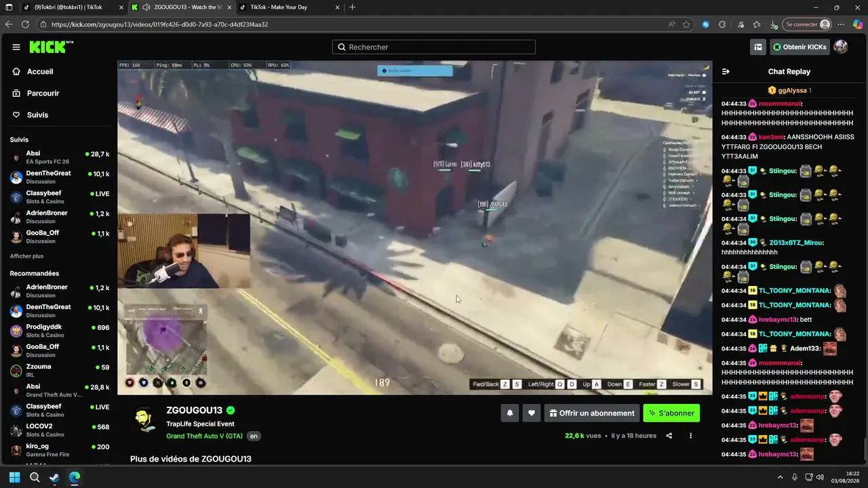Image resolution: width=868 pixels, height=488 pixels.
Task: Close the TikTok - Make Your Day tab
Action: click(338, 7)
